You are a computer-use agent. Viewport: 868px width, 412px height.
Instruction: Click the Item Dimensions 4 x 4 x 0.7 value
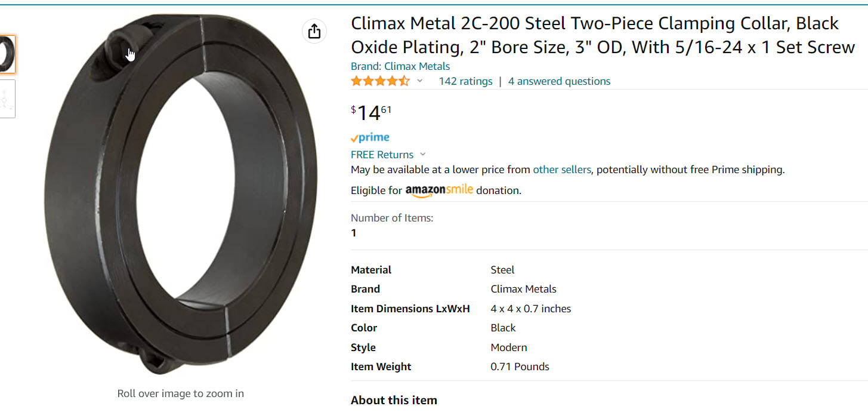(530, 309)
